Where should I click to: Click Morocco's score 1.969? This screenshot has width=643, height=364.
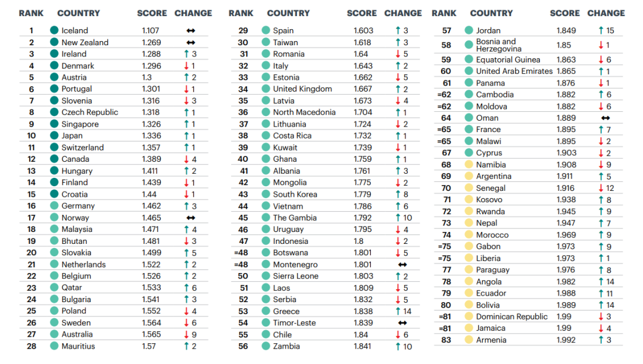coord(566,235)
